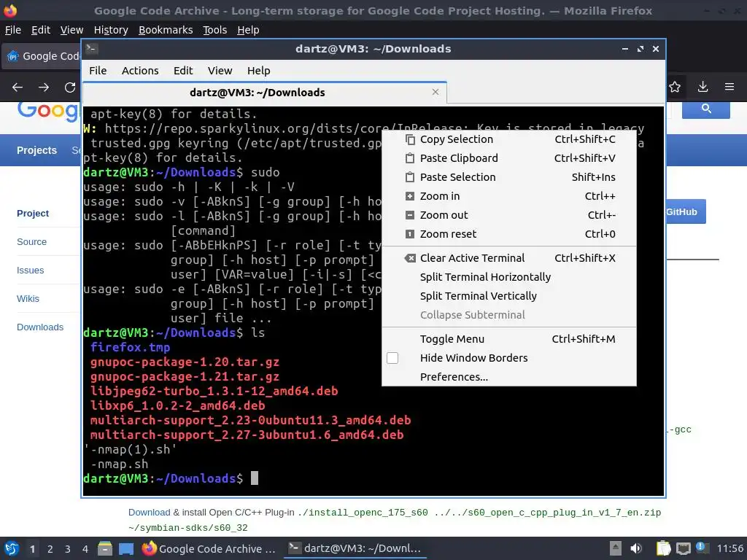Open the Downloads sidebar link
This screenshot has width=747, height=560.
(40, 327)
